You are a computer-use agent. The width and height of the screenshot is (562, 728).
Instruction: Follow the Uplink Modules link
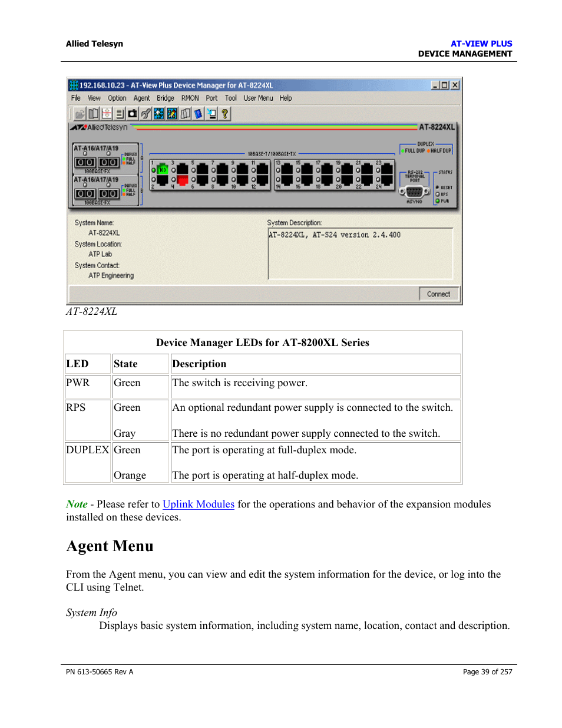[x=199, y=504]
